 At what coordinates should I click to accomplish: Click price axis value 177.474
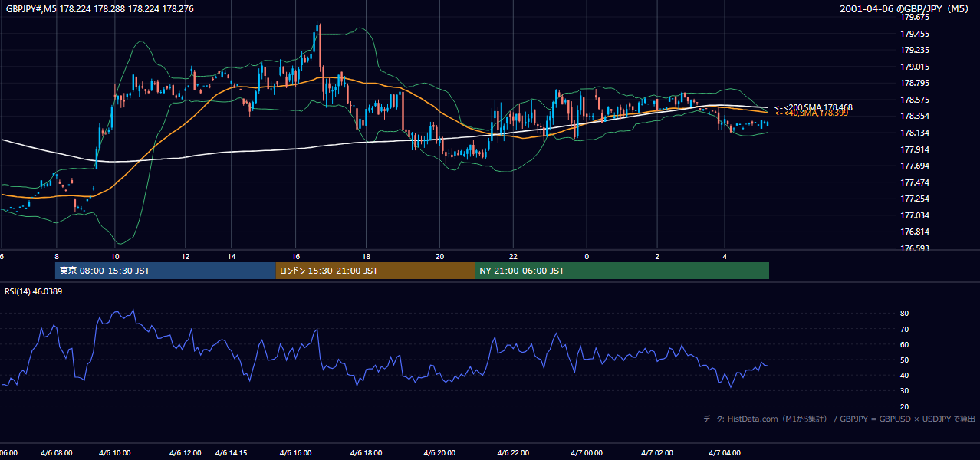[x=914, y=182]
